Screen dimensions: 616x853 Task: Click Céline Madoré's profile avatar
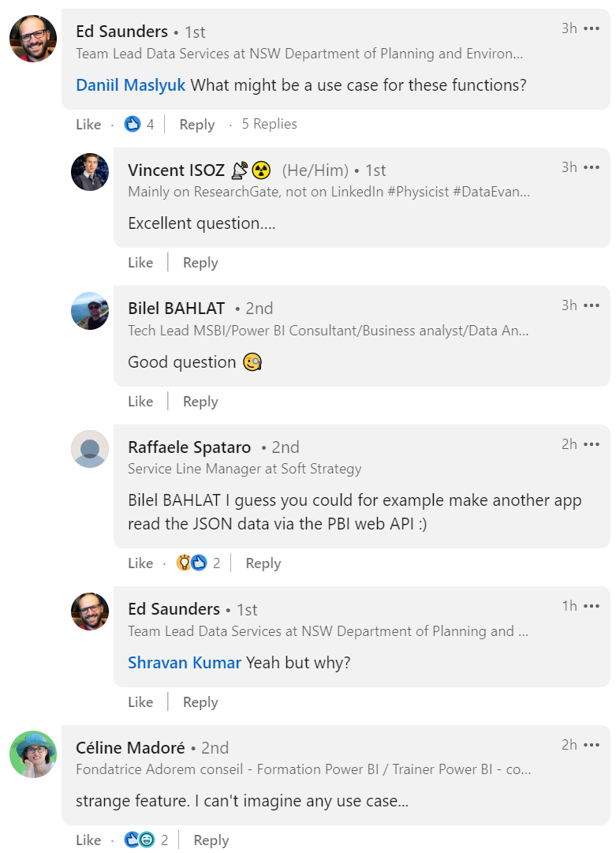(x=33, y=754)
